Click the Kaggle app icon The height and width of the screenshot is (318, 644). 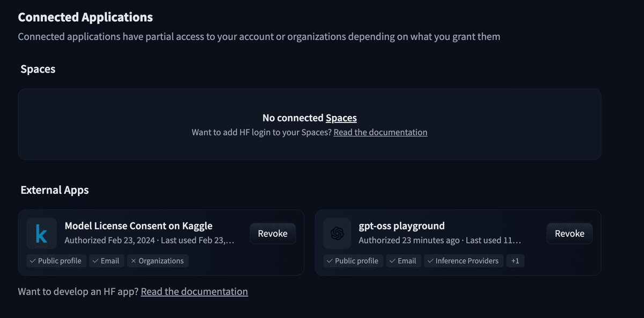click(x=41, y=233)
